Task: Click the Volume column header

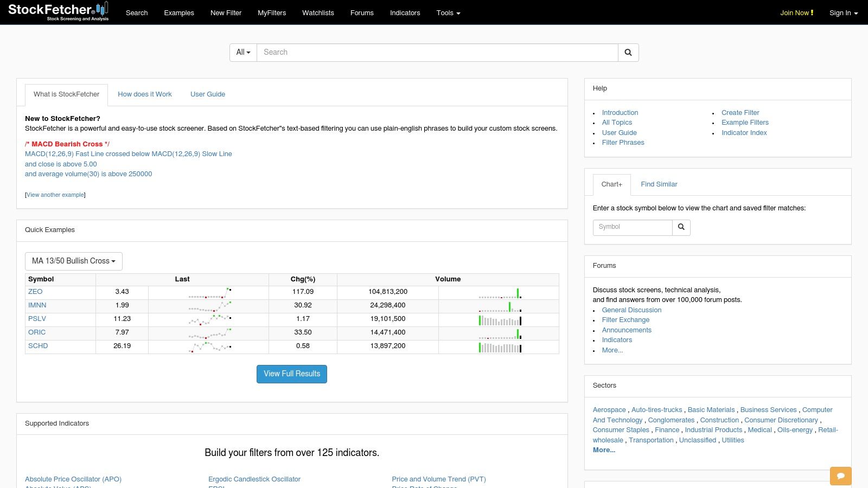Action: click(x=448, y=279)
